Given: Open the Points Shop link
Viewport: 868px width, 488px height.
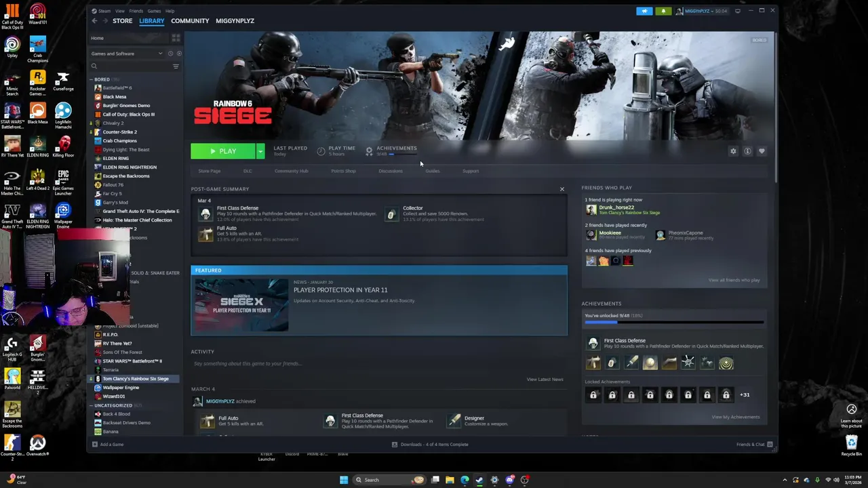Looking at the screenshot, I should (x=343, y=171).
